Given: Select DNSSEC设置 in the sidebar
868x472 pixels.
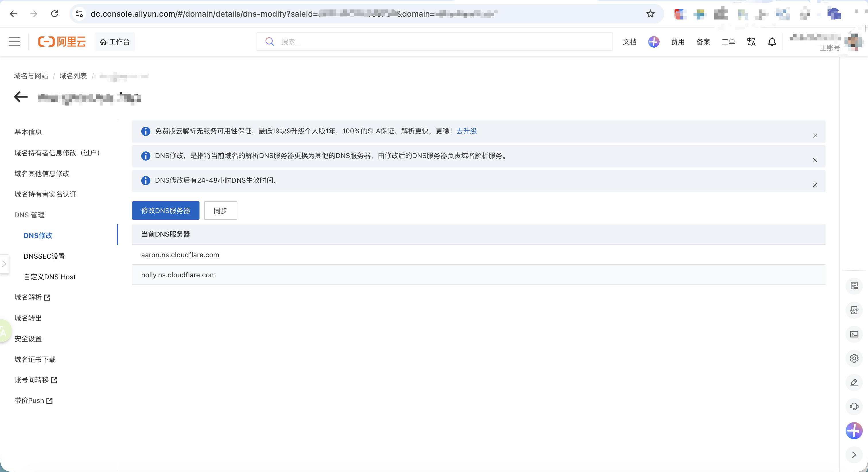Looking at the screenshot, I should [44, 256].
